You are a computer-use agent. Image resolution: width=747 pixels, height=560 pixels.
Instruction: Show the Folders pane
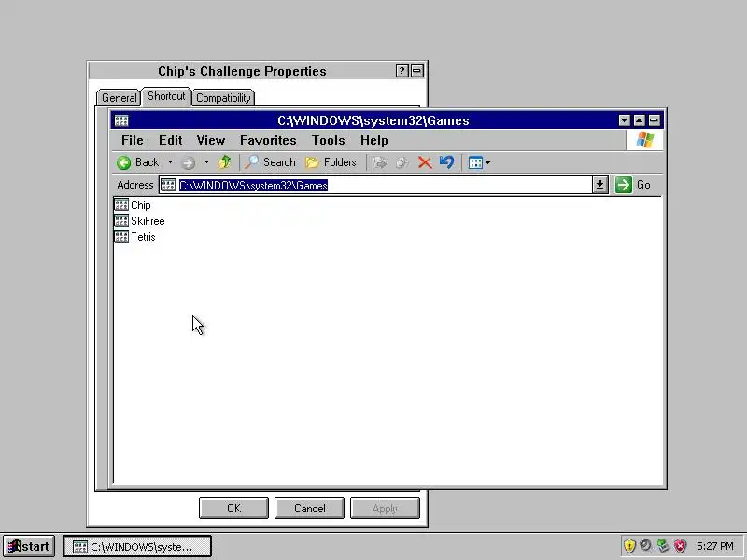331,162
